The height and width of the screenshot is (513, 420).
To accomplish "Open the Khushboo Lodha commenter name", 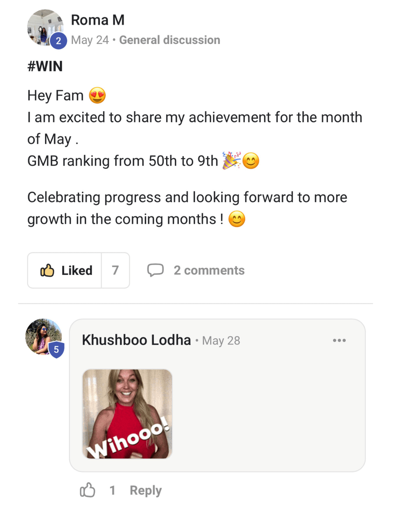I will (136, 340).
